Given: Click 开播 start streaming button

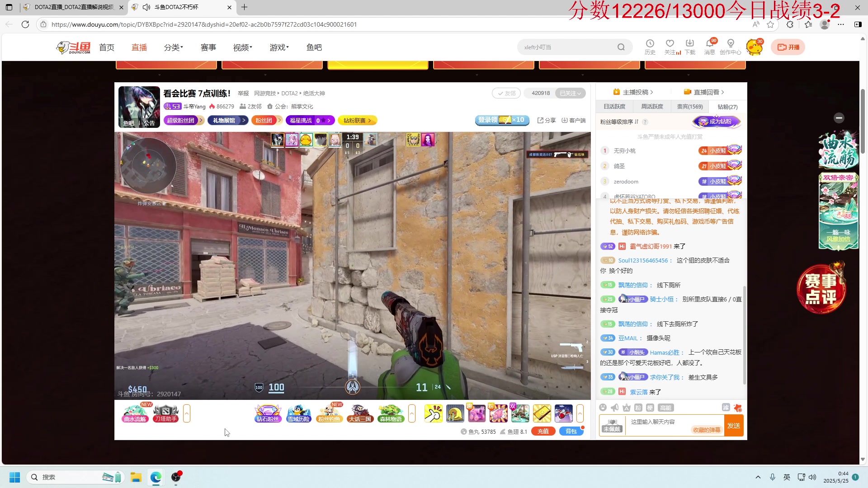Looking at the screenshot, I should pyautogui.click(x=788, y=47).
